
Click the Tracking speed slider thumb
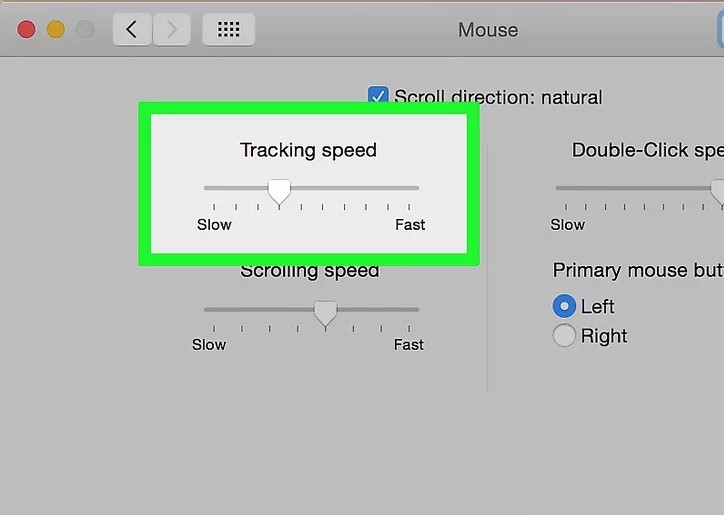pos(279,192)
